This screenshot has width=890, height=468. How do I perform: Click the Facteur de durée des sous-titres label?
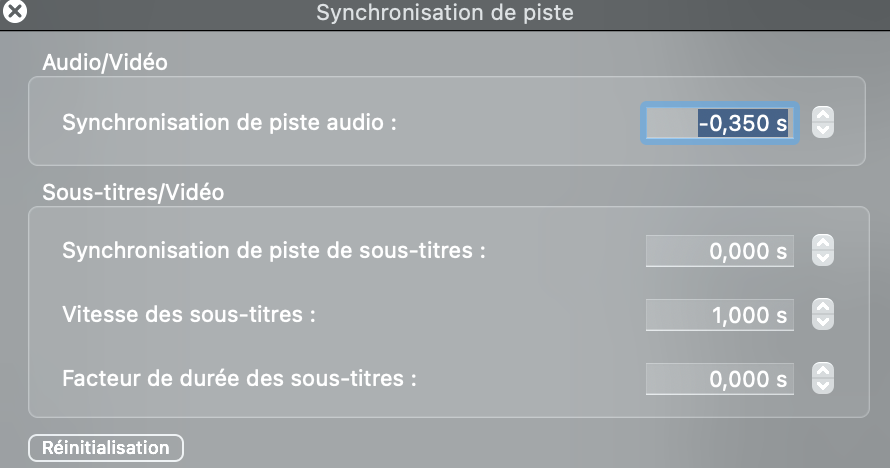pyautogui.click(x=240, y=378)
